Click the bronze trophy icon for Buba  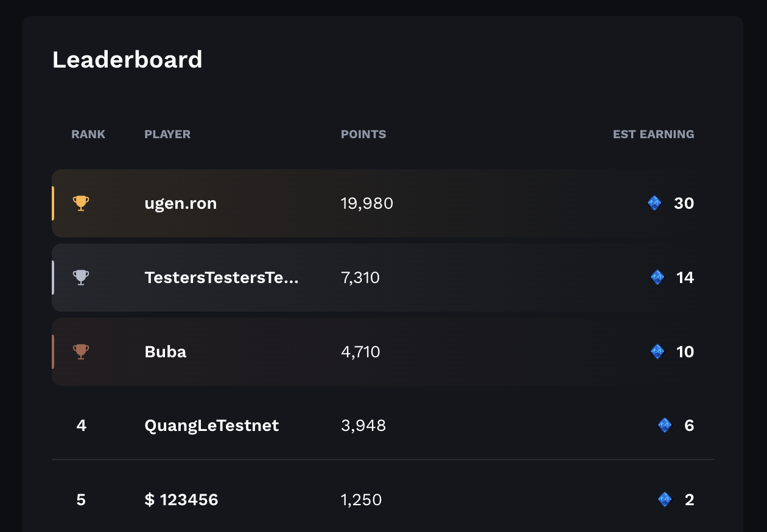pos(80,352)
